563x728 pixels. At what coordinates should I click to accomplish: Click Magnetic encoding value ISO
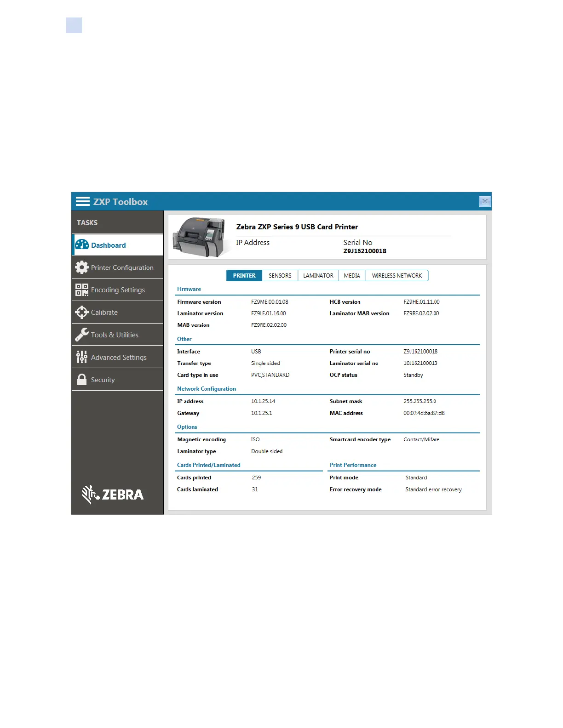tap(255, 439)
